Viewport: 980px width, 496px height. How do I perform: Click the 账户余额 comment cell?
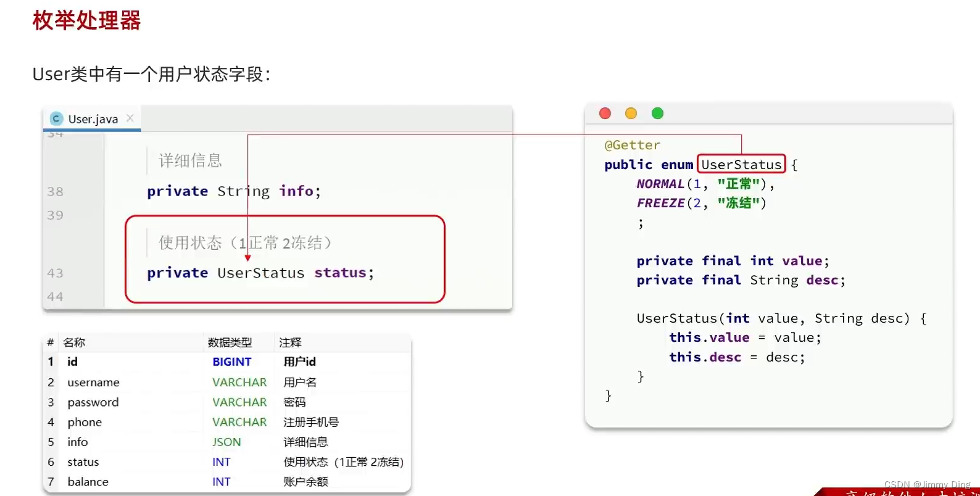(x=305, y=482)
